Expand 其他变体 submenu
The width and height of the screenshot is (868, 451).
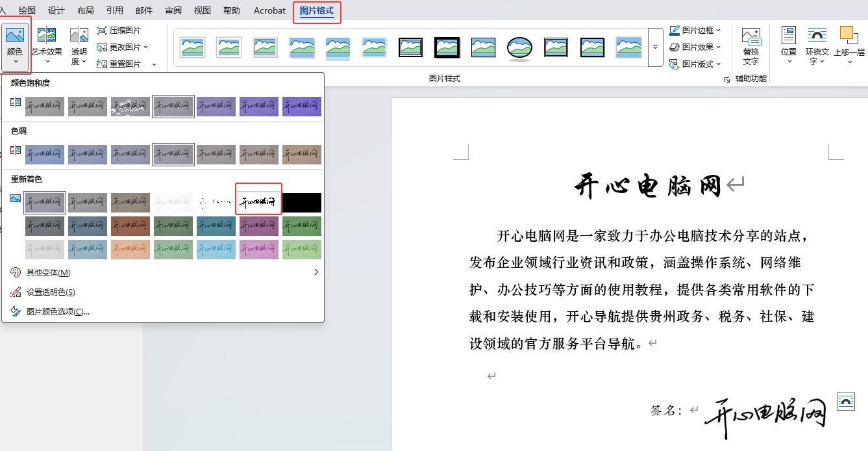pos(316,272)
